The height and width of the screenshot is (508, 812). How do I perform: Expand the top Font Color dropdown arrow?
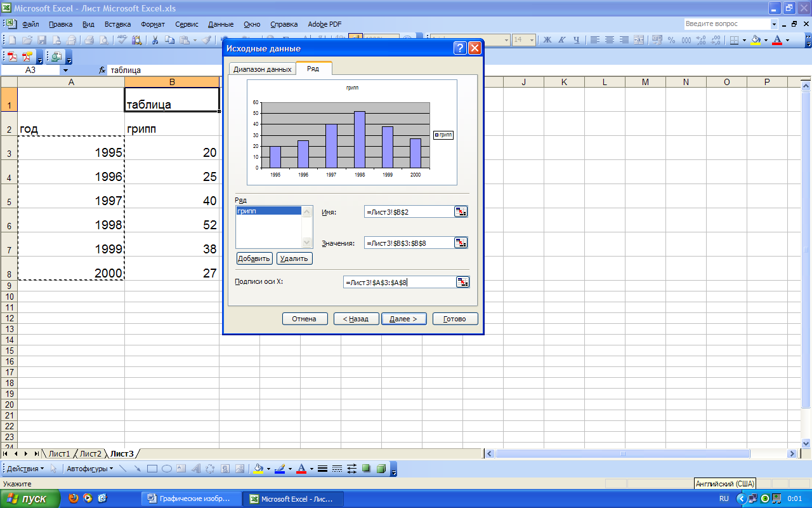point(788,40)
